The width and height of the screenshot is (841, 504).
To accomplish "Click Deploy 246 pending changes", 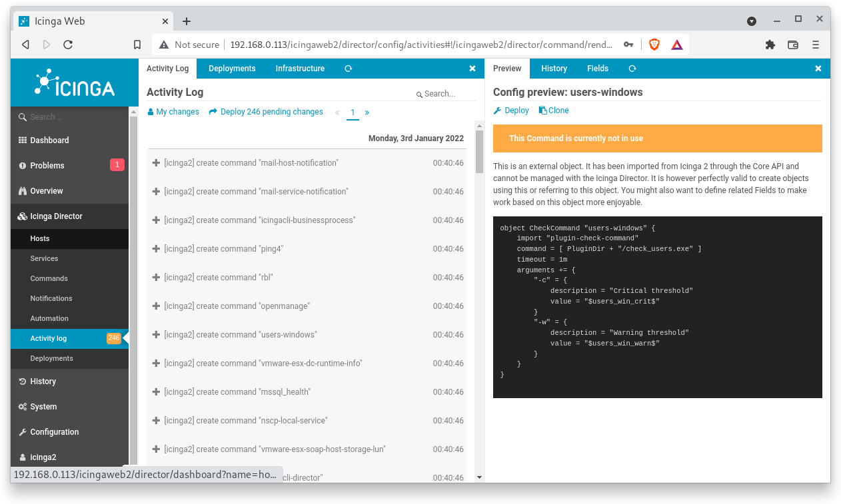I will click(266, 111).
